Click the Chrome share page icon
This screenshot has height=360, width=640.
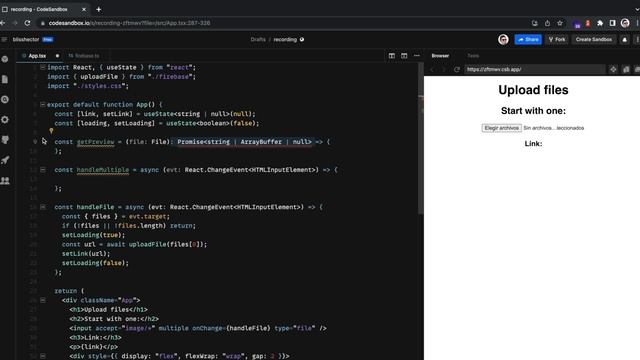point(547,23)
